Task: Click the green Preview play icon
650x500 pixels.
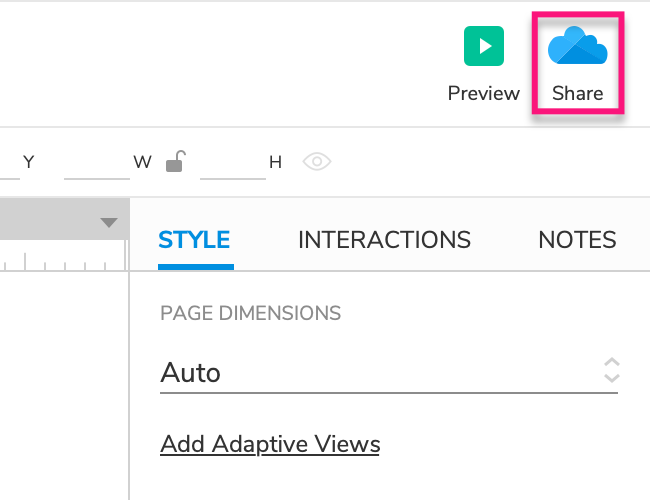Action: [484, 46]
